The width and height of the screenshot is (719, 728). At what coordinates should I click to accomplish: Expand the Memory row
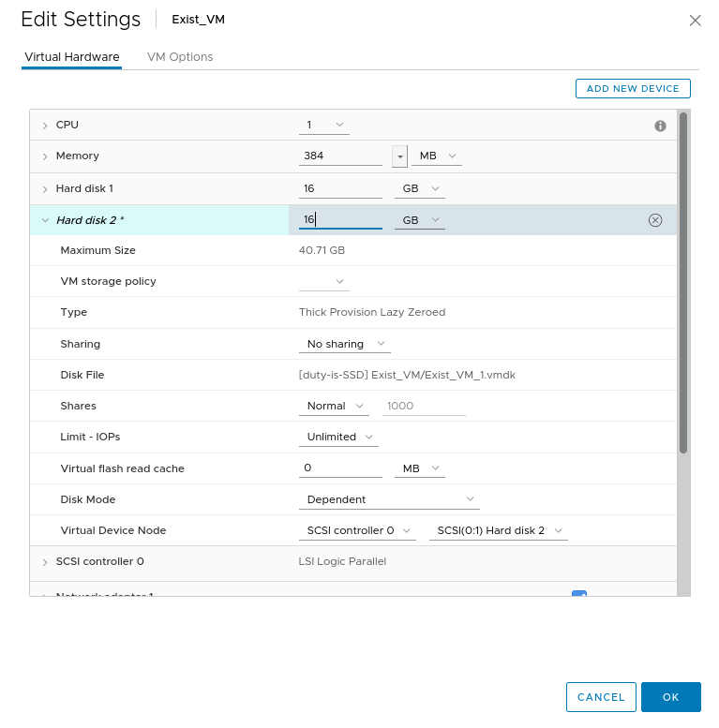[44, 156]
